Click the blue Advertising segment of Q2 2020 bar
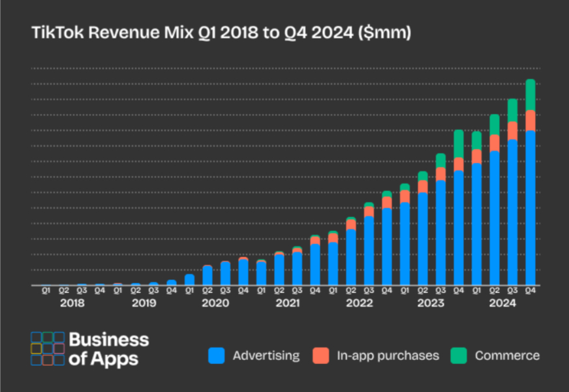Screen dimensions: 569x392 pos(208,276)
